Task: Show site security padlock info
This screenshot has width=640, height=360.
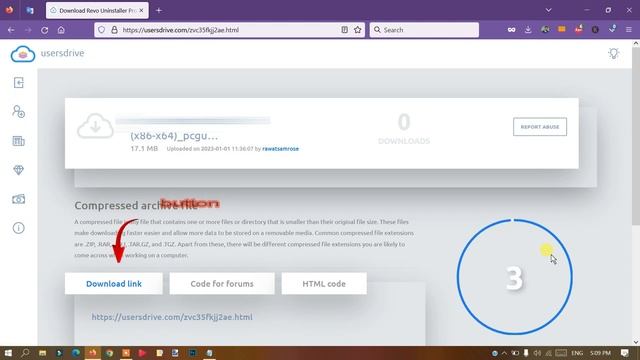Action: (115, 30)
